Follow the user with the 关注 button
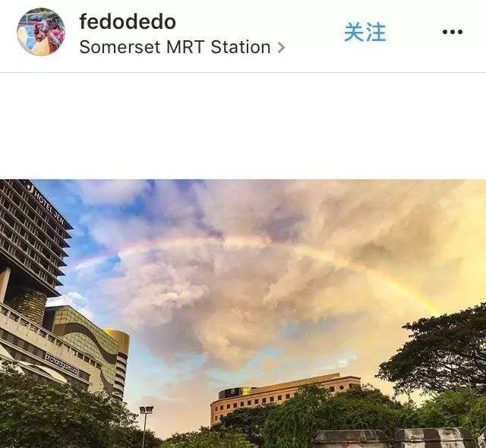486x448 pixels. 365,32
